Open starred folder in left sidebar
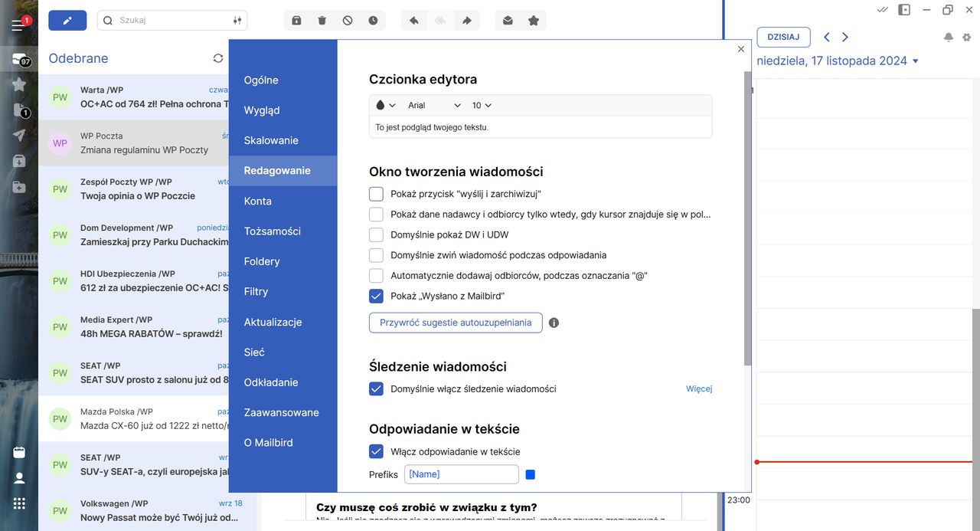980x531 pixels. [19, 84]
